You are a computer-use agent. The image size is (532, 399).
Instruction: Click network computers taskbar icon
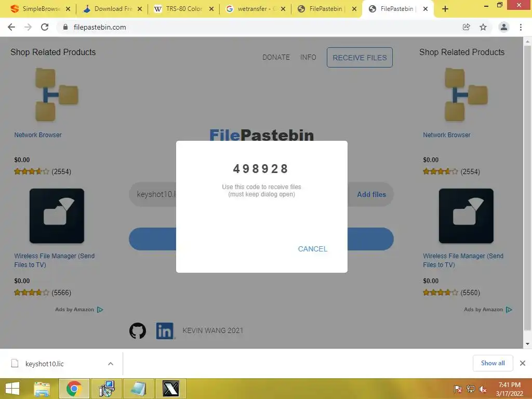tap(107, 389)
